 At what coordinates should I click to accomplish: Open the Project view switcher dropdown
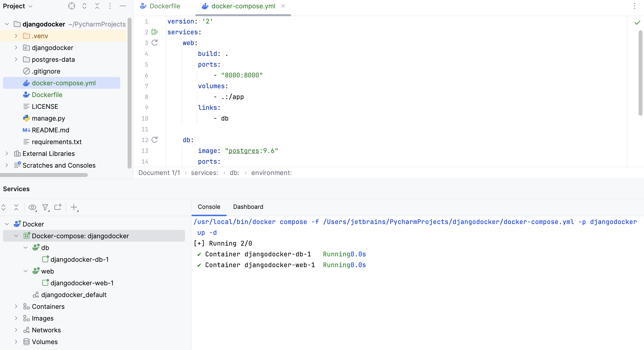pyautogui.click(x=30, y=6)
